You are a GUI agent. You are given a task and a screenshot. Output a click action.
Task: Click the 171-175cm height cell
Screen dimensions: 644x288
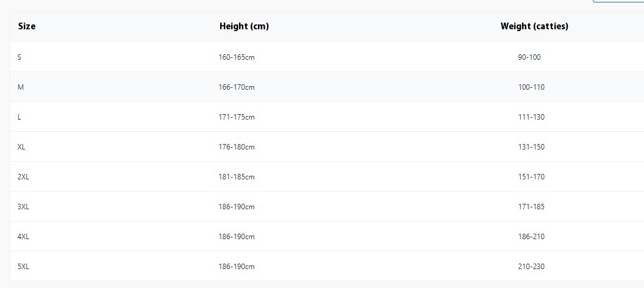pos(237,117)
